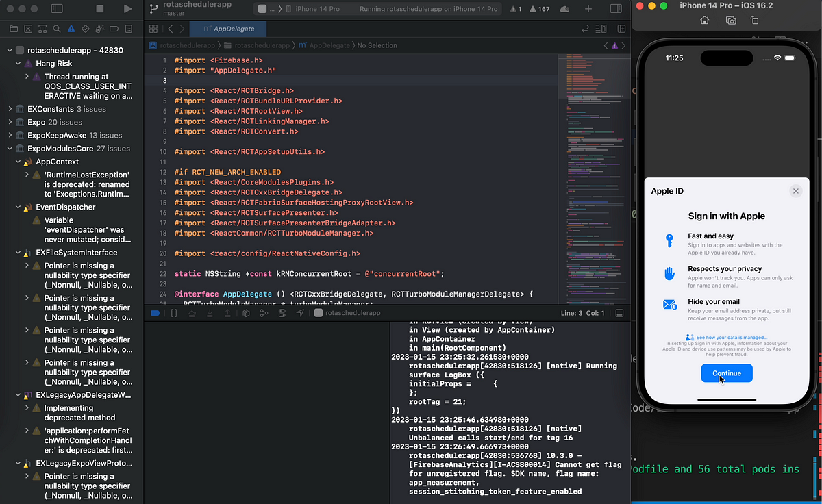Open the Xcode Cloud icon
The image size is (822, 504).
[564, 9]
